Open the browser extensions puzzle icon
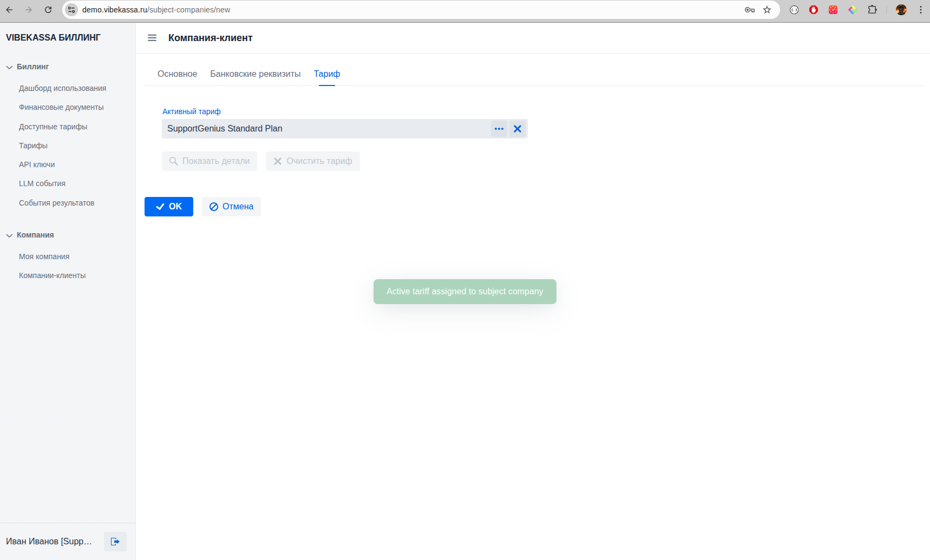 872,10
